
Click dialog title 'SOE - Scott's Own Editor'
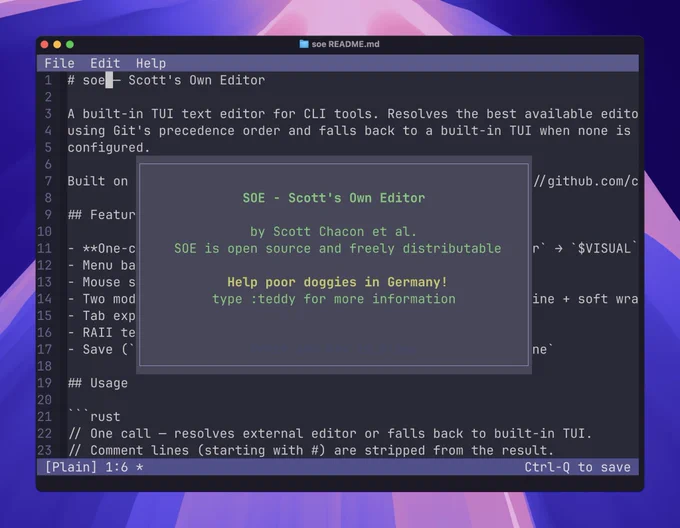(333, 198)
